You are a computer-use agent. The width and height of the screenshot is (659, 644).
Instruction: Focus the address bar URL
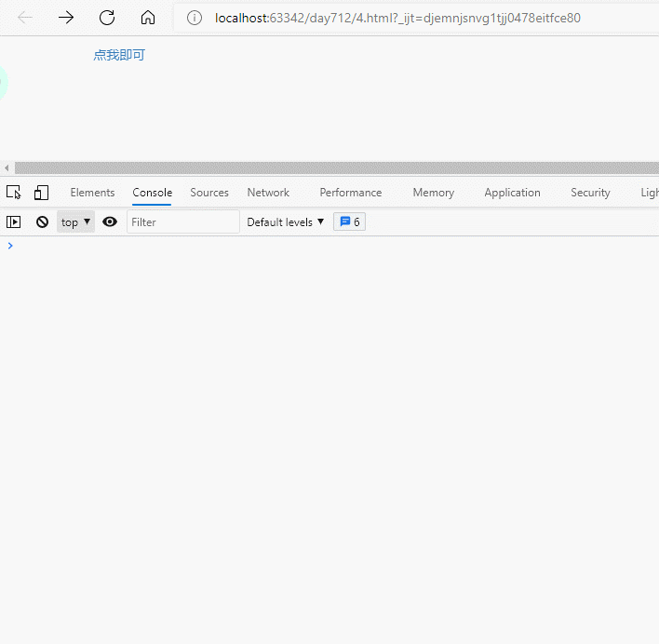tap(397, 18)
